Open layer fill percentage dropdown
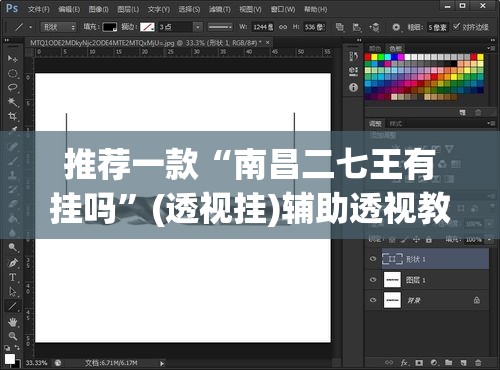Viewport: 500px width, 370px height. point(489,239)
